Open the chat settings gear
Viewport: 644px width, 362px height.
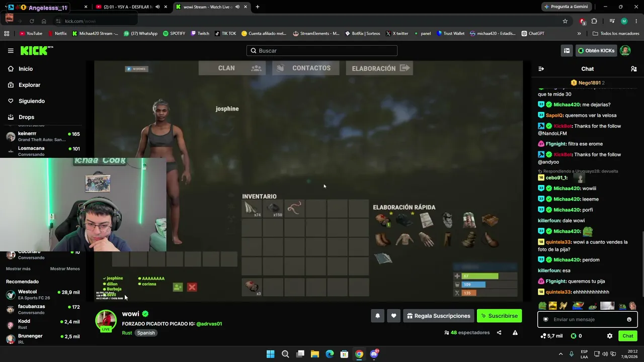point(610,336)
